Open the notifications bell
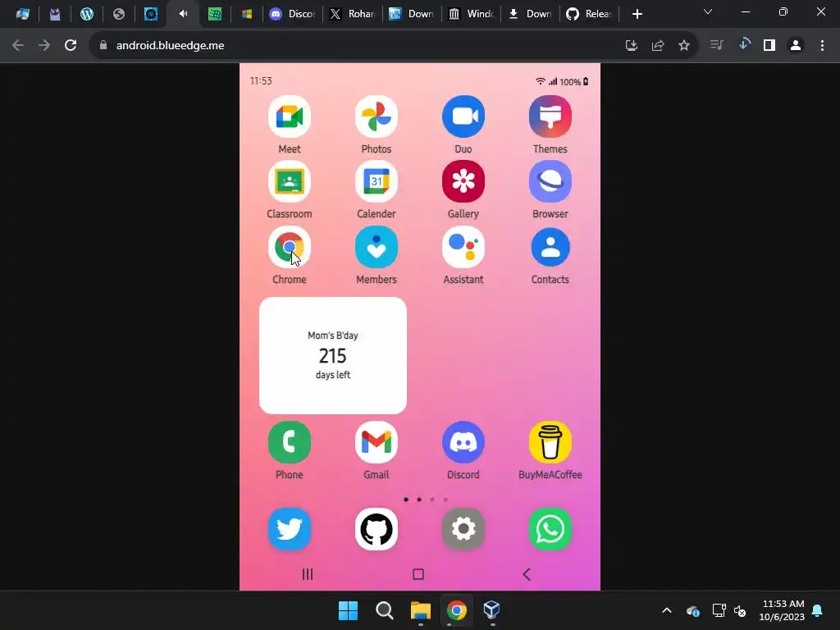The width and height of the screenshot is (840, 630). point(818,610)
